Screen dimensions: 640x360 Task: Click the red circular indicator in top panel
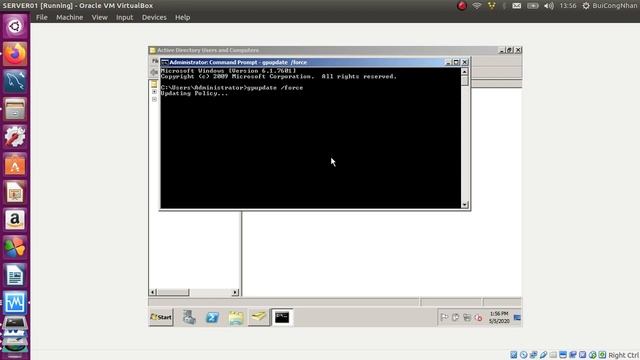point(462,6)
